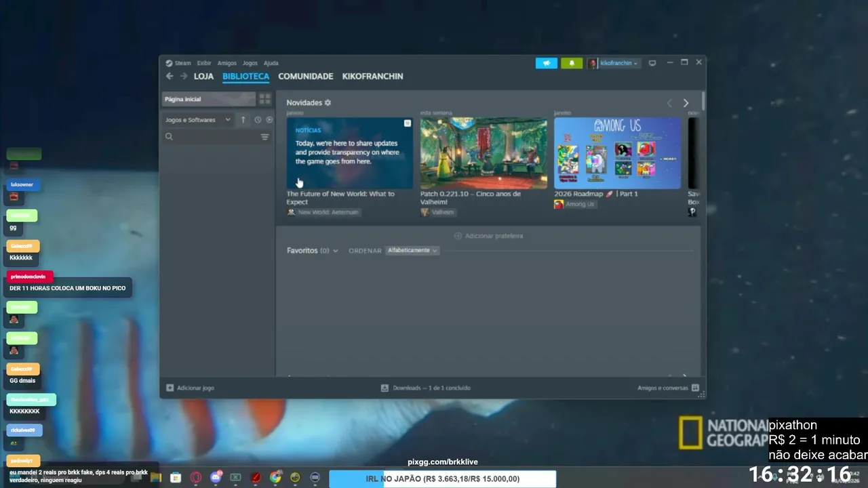This screenshot has width=868, height=488.
Task: Open the Steam announcements megaphone button
Action: 547,63
